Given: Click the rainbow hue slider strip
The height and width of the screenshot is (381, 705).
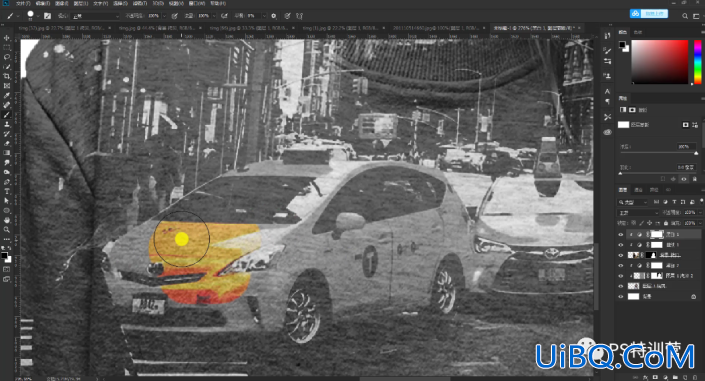Looking at the screenshot, I should tap(697, 62).
